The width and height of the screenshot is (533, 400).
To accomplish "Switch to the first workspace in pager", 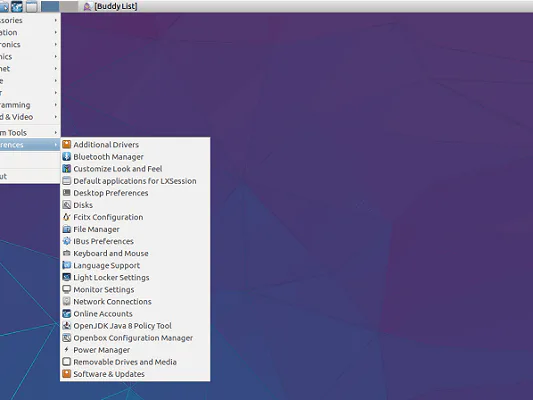I will [50, 6].
